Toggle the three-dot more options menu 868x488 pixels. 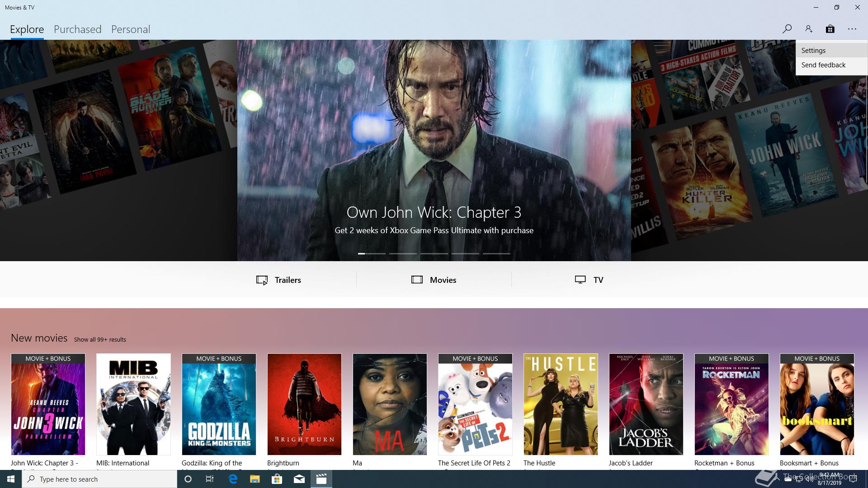coord(852,29)
